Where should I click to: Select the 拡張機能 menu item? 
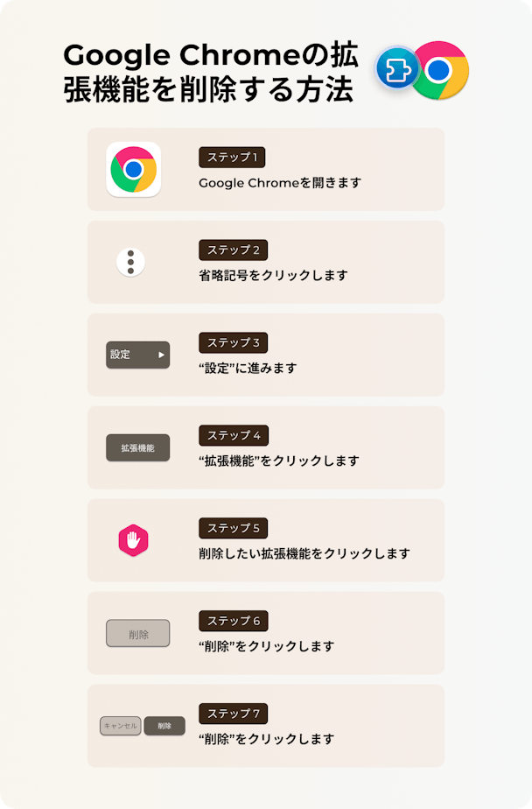(137, 448)
